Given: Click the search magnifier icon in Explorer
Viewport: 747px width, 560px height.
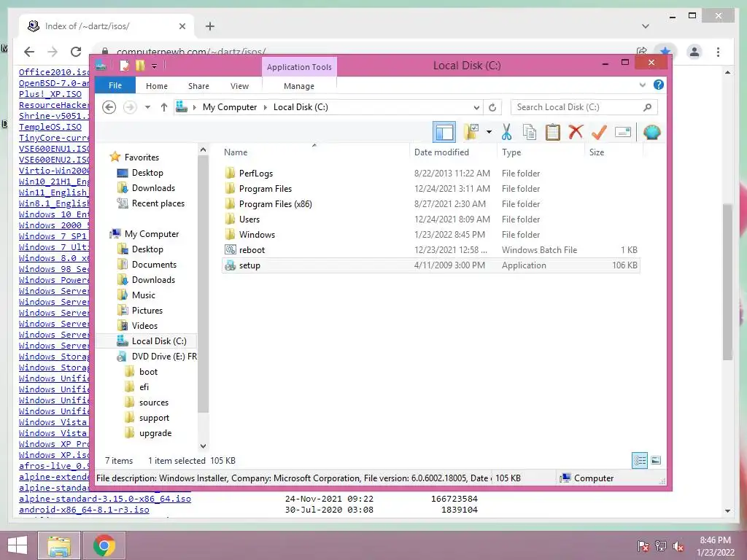Looking at the screenshot, I should [648, 107].
